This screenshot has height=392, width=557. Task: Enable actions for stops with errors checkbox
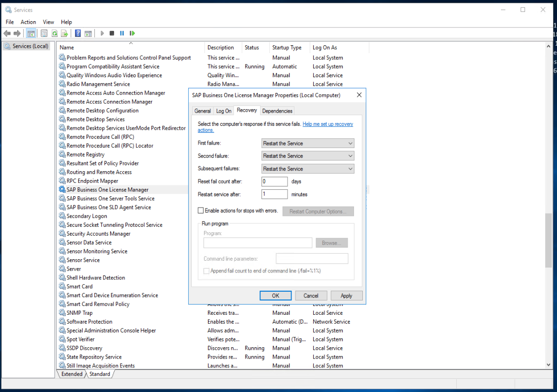[x=201, y=211]
